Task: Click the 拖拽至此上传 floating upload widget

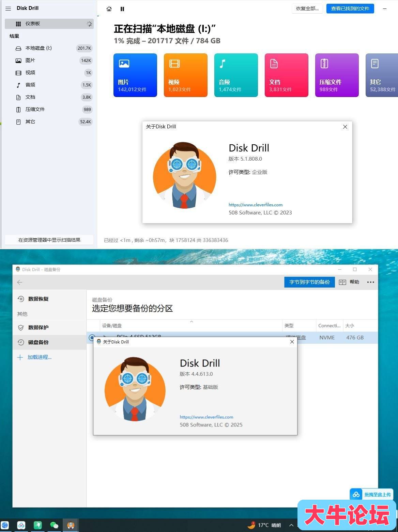Action: pos(371,495)
